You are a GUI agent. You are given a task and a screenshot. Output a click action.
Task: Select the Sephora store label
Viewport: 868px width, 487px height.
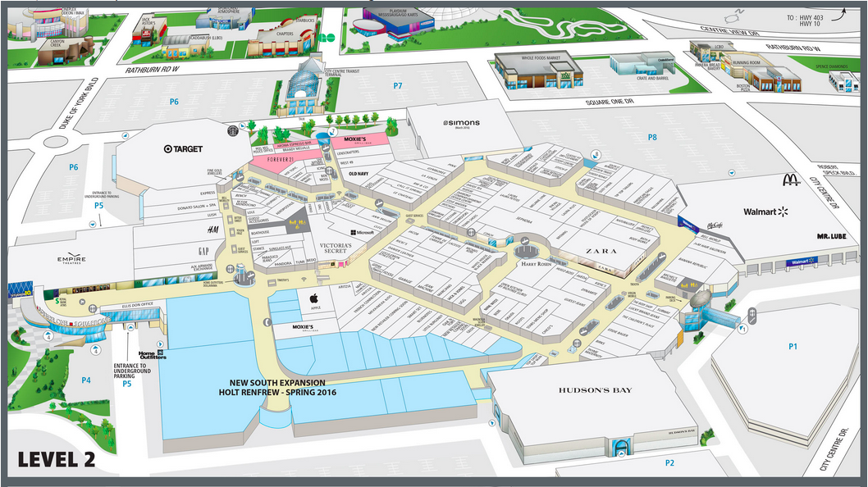pos(523,221)
